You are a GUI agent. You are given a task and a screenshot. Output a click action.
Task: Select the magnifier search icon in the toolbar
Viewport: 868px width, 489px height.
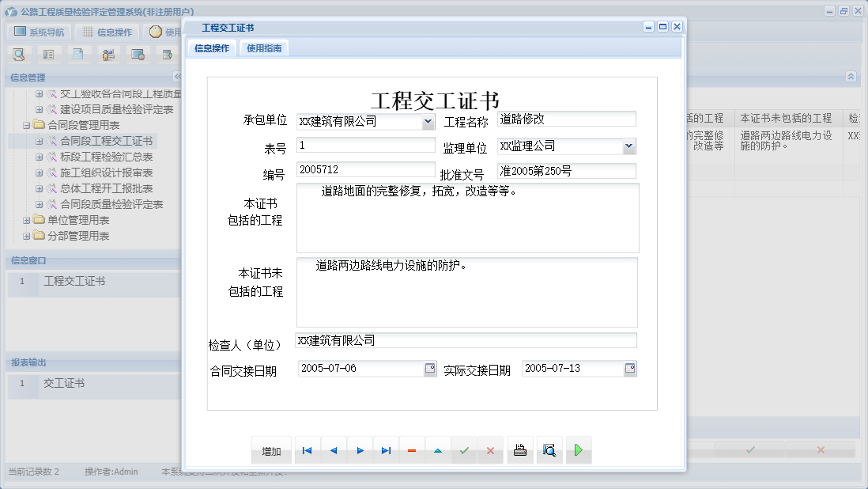[17, 54]
